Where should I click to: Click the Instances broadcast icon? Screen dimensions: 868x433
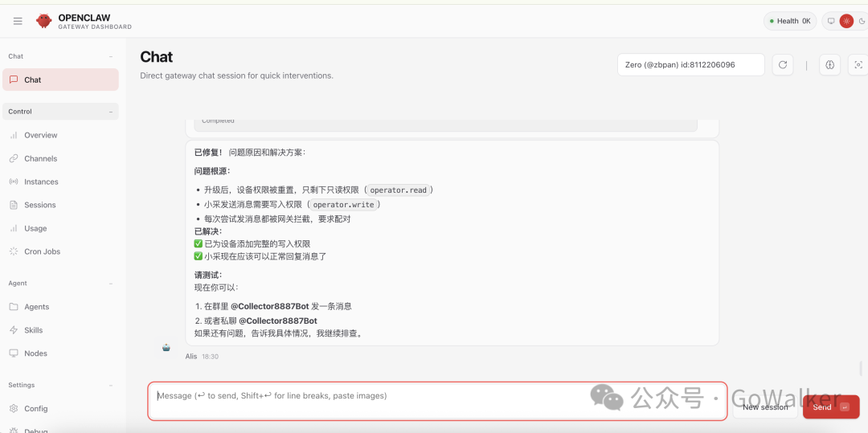(x=14, y=182)
